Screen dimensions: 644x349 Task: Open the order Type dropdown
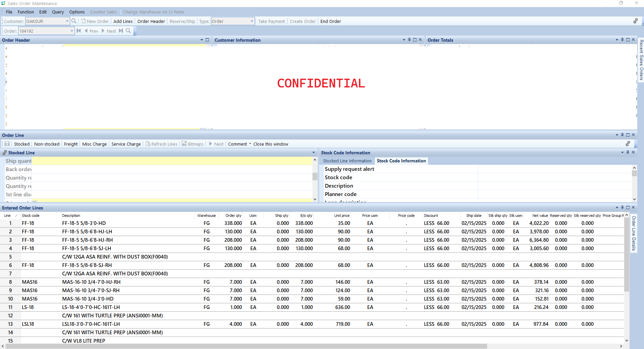pos(252,21)
